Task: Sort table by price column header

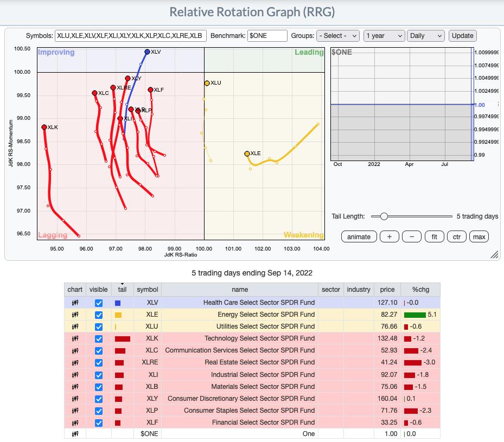Action: tap(387, 290)
